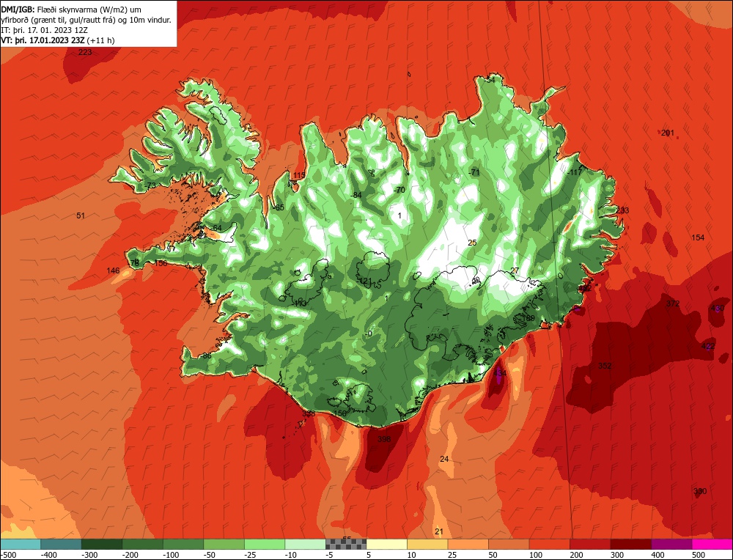Pick the purple legend swatch at 400
The width and height of the screenshot is (733, 560).
(x=671, y=544)
